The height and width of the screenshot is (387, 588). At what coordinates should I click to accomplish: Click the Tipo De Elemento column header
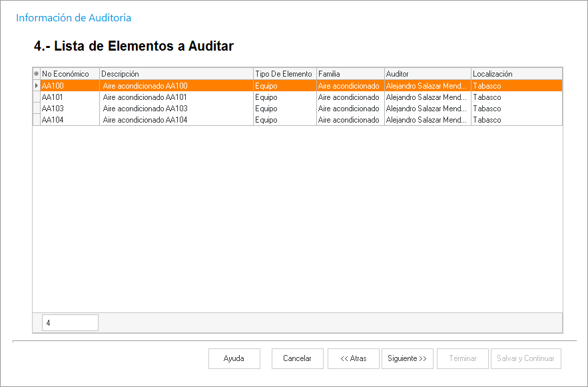tap(284, 74)
